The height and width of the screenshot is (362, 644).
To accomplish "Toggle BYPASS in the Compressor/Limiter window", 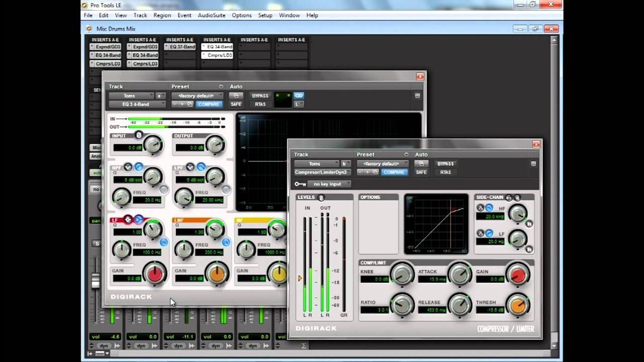I will pyautogui.click(x=445, y=163).
